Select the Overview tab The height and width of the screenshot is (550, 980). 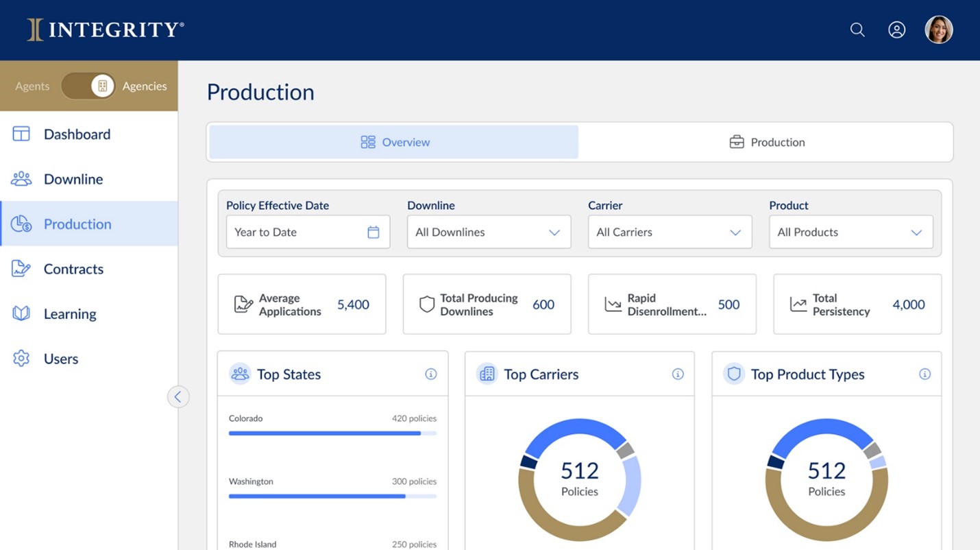point(394,141)
